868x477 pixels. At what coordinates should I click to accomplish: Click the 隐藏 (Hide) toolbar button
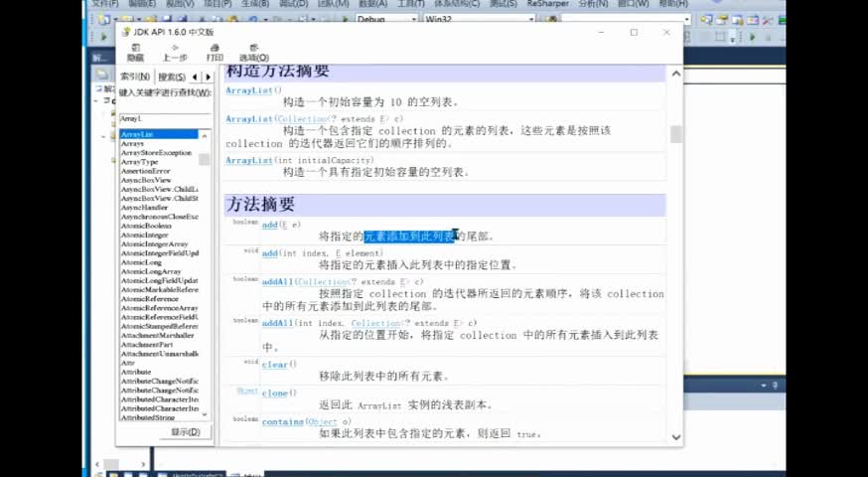tap(136, 53)
